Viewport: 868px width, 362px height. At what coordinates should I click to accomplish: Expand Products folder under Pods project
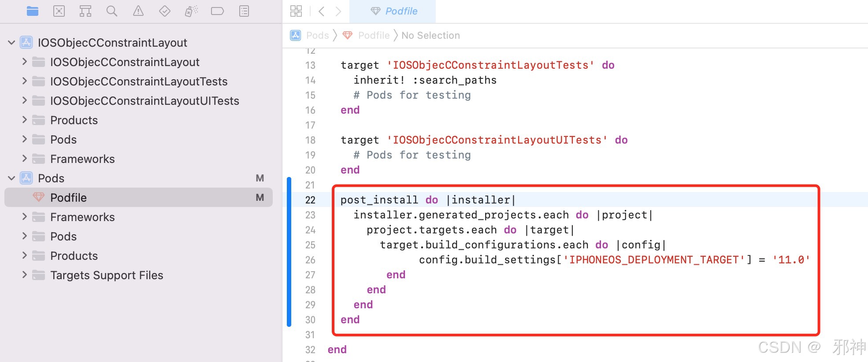coord(25,255)
